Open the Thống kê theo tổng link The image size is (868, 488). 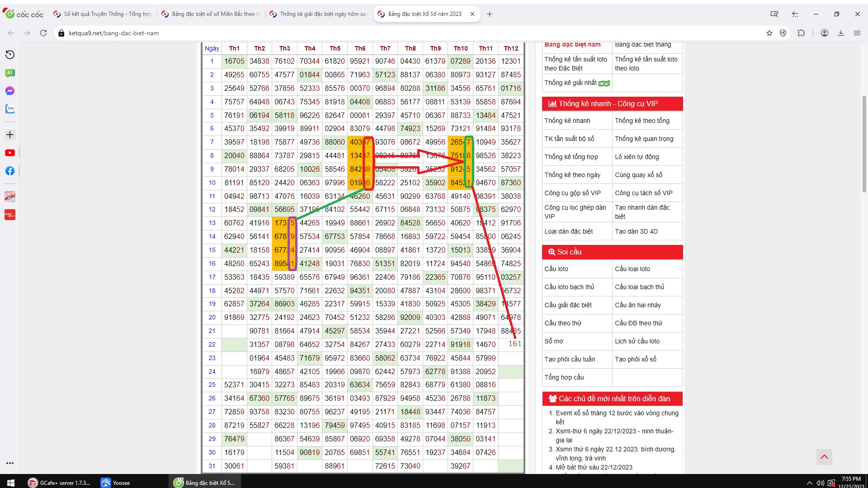click(x=642, y=121)
